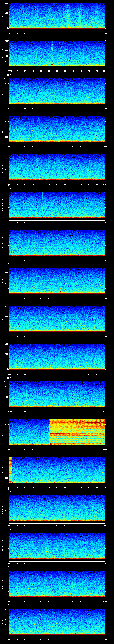Click the '43:00' end time label

point(105,525)
